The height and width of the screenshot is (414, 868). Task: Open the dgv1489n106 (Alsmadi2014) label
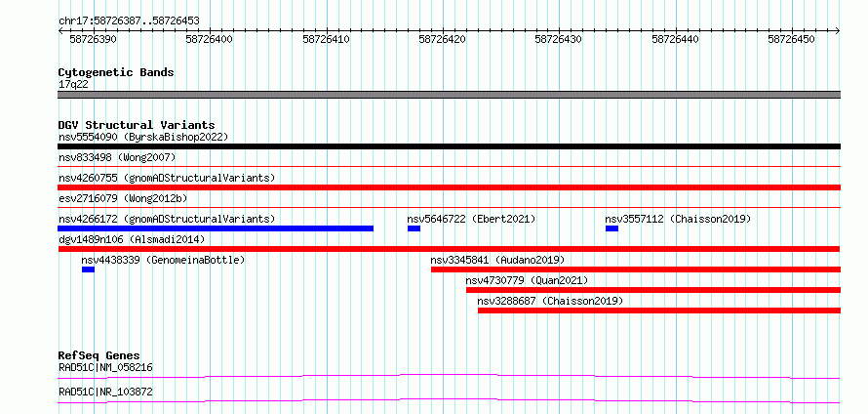tap(132, 239)
